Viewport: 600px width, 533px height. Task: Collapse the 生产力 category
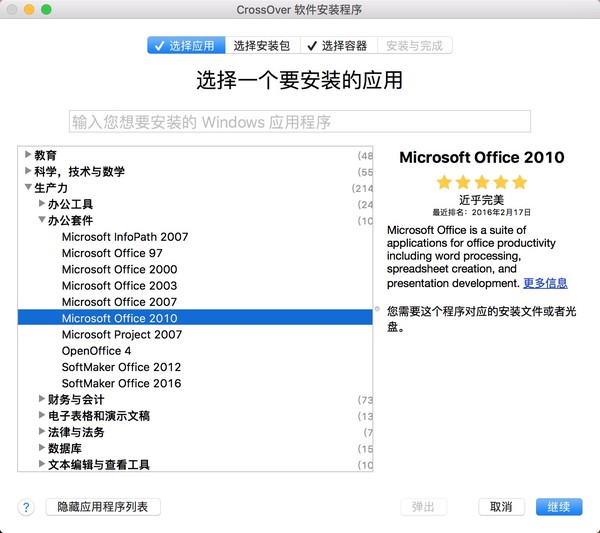[28, 188]
